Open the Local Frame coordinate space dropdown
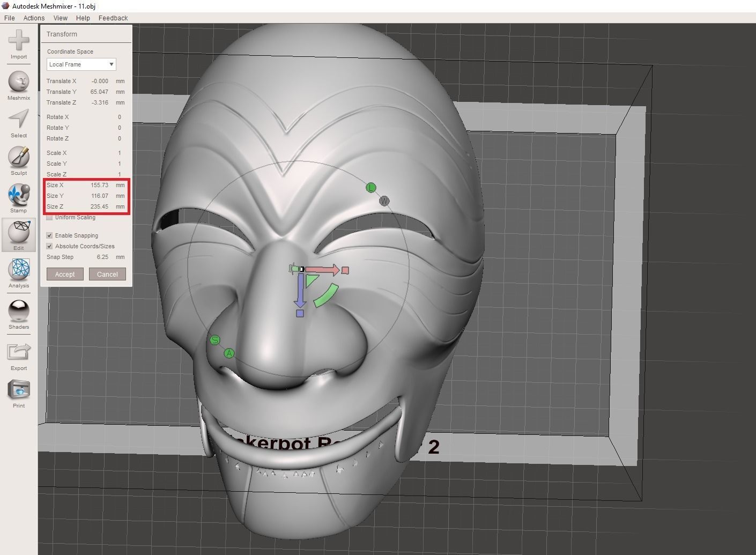 click(x=81, y=64)
